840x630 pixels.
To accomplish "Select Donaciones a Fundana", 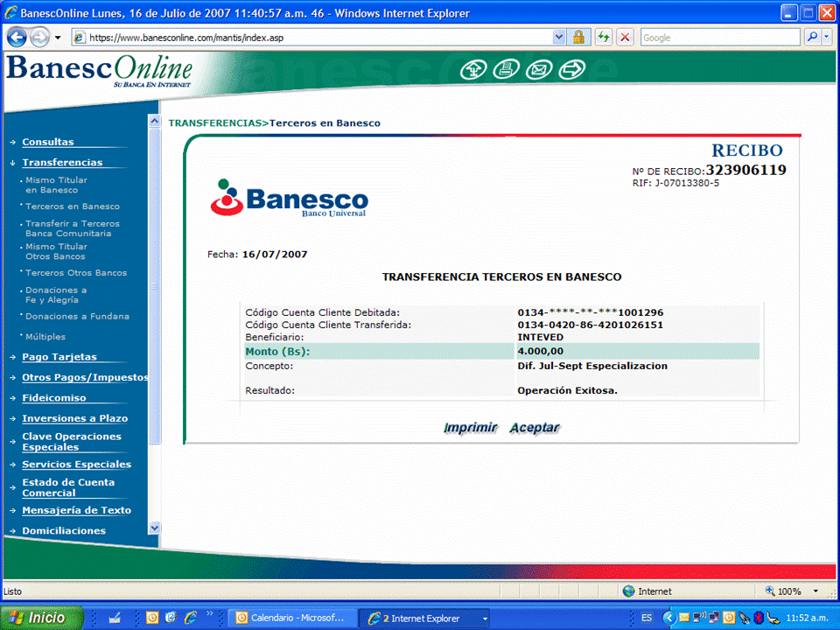I will [77, 316].
